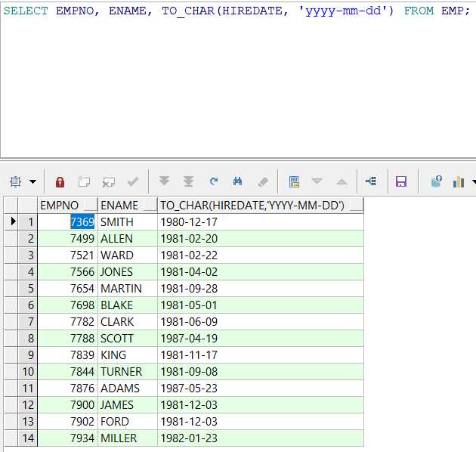
Task: Click the cell 1987-04-19
Action: click(261, 339)
